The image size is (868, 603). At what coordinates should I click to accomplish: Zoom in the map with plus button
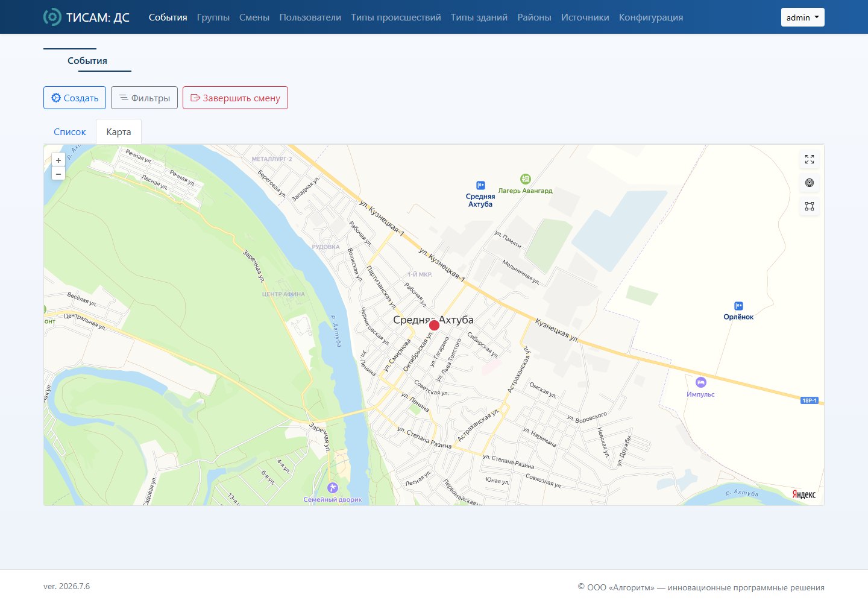58,160
